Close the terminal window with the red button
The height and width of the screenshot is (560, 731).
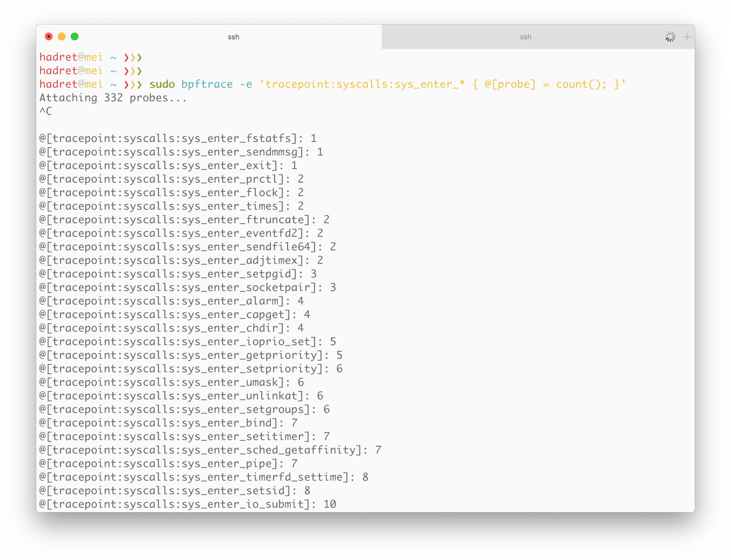click(x=49, y=37)
